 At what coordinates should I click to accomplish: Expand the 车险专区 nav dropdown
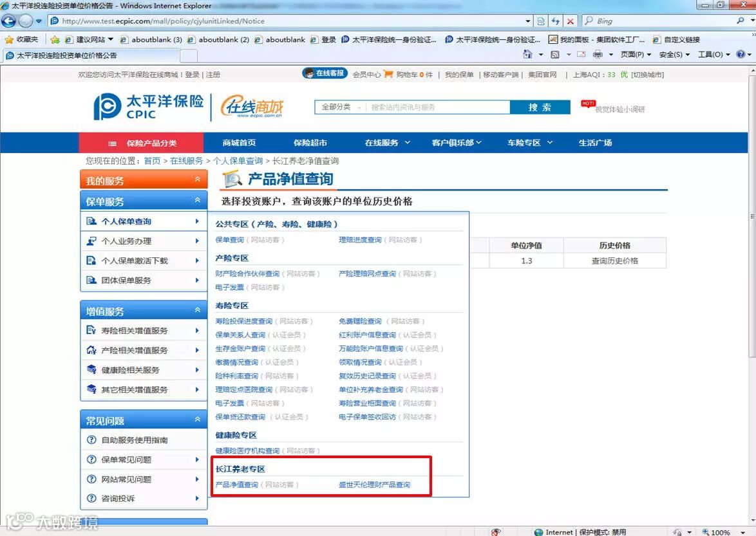coord(550,143)
